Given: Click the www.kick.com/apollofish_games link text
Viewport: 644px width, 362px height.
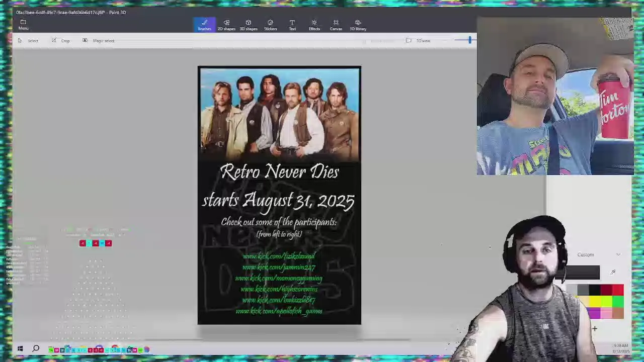Looking at the screenshot, I should coord(279,311).
